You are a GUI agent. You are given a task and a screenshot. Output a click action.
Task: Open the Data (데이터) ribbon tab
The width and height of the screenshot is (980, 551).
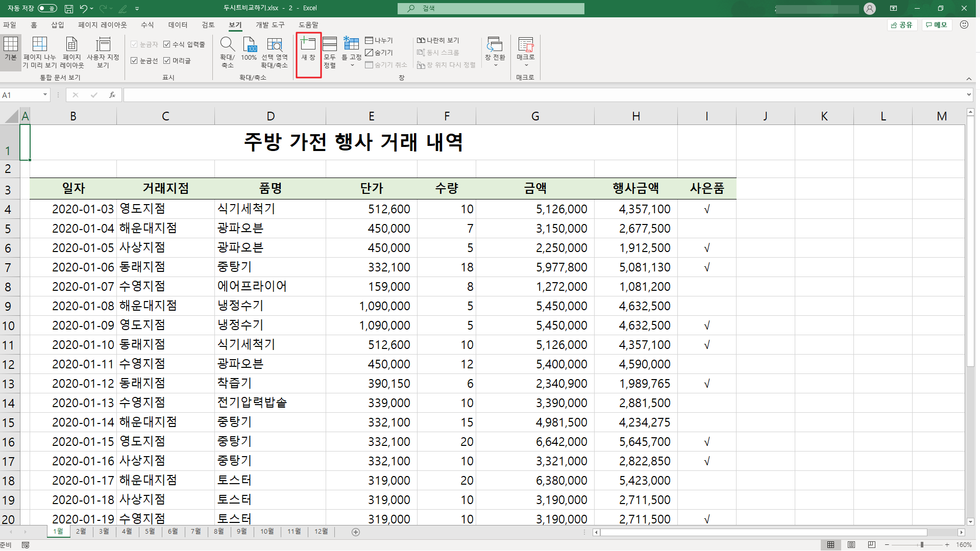coord(178,24)
